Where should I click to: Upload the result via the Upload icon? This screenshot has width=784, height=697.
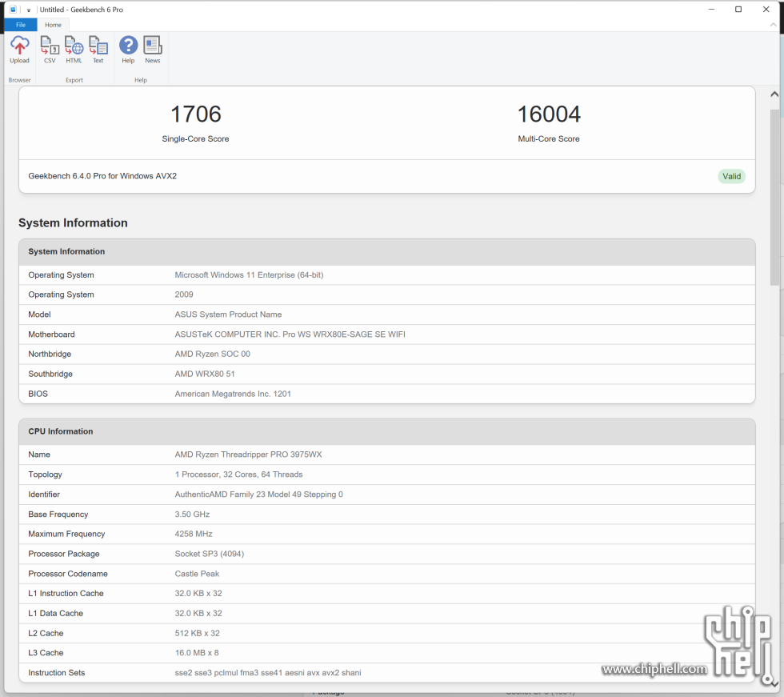tap(19, 50)
